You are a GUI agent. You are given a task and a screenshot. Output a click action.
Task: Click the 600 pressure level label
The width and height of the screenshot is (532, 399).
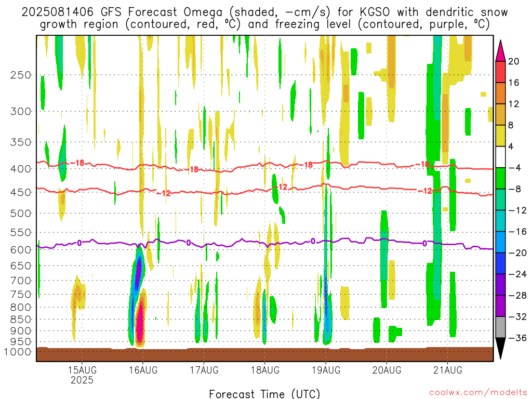tap(21, 250)
